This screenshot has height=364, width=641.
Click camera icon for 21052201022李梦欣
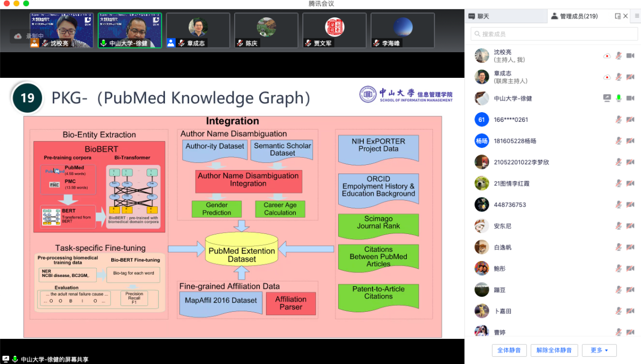pyautogui.click(x=630, y=162)
